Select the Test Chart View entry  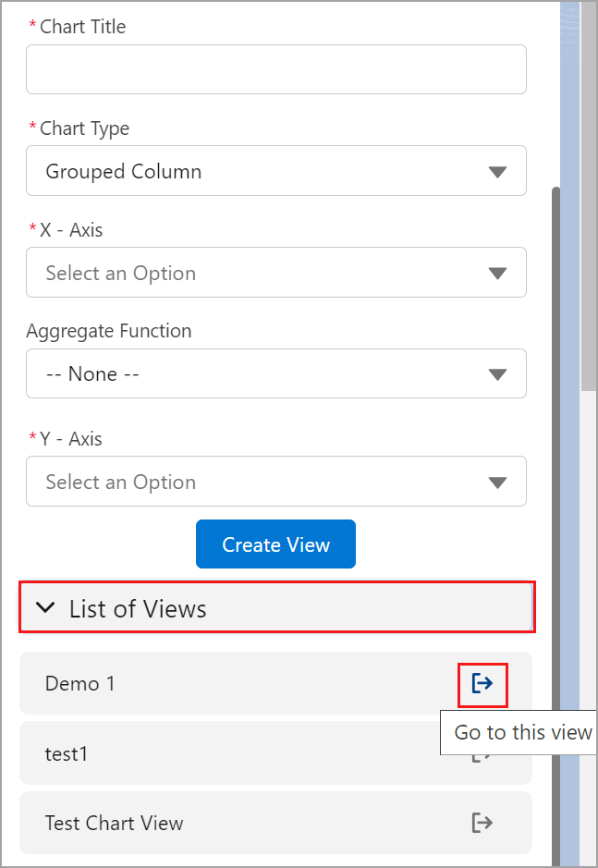coord(115,823)
